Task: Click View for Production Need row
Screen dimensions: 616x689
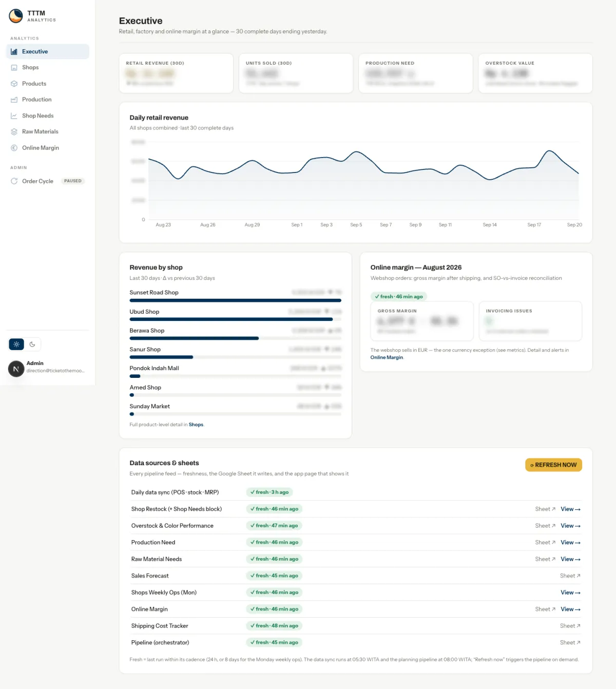Action: 570,543
